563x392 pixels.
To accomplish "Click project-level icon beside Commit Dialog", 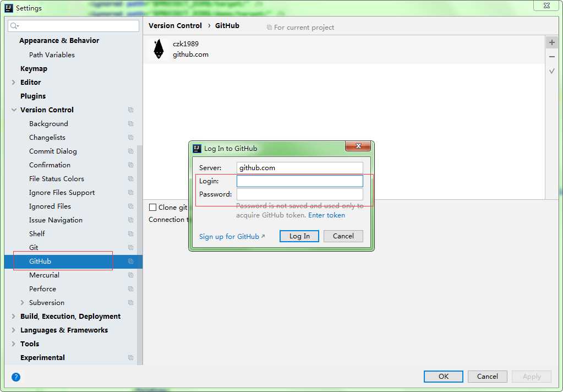I will coord(130,151).
